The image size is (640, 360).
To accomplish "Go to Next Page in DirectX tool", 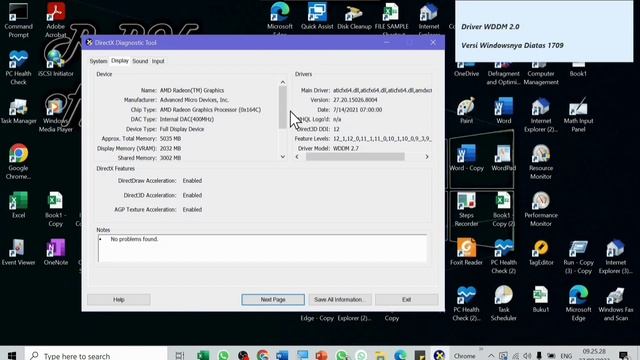I will pyautogui.click(x=273, y=300).
